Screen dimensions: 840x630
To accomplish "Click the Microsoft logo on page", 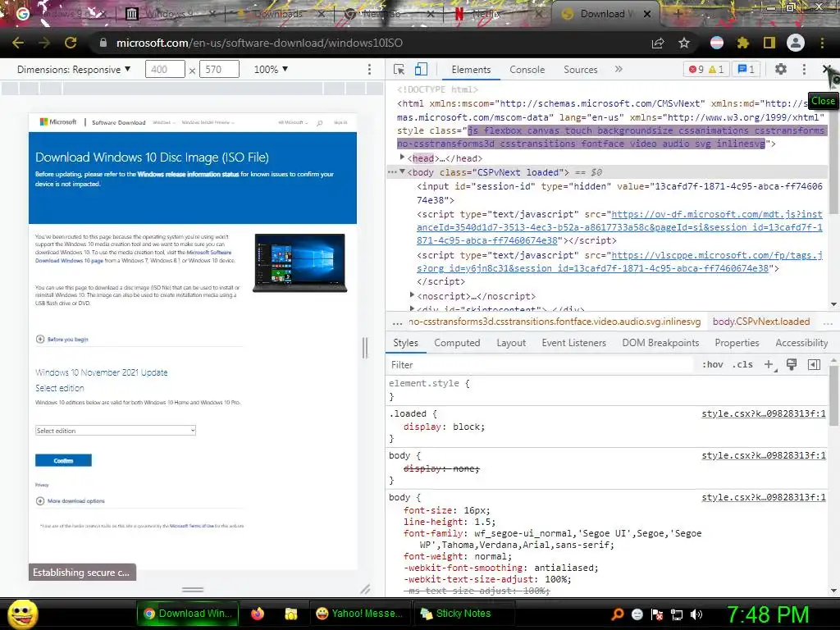I will tap(58, 122).
